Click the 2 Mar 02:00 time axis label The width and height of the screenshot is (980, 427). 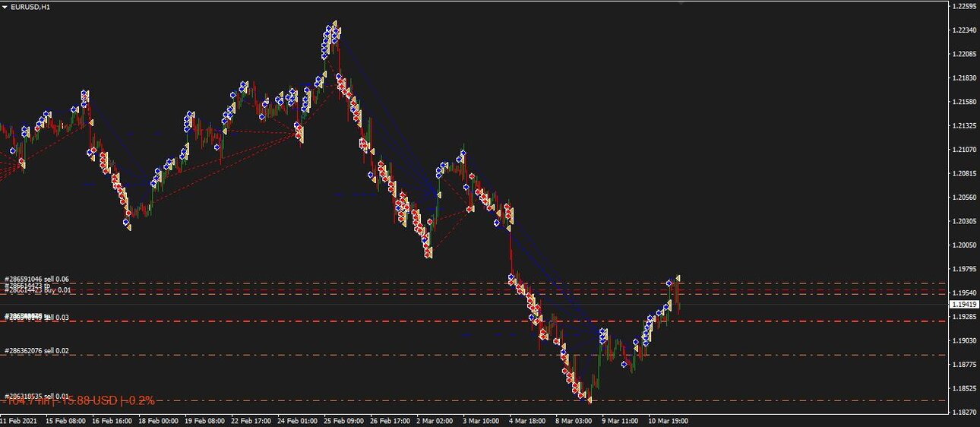pos(435,420)
